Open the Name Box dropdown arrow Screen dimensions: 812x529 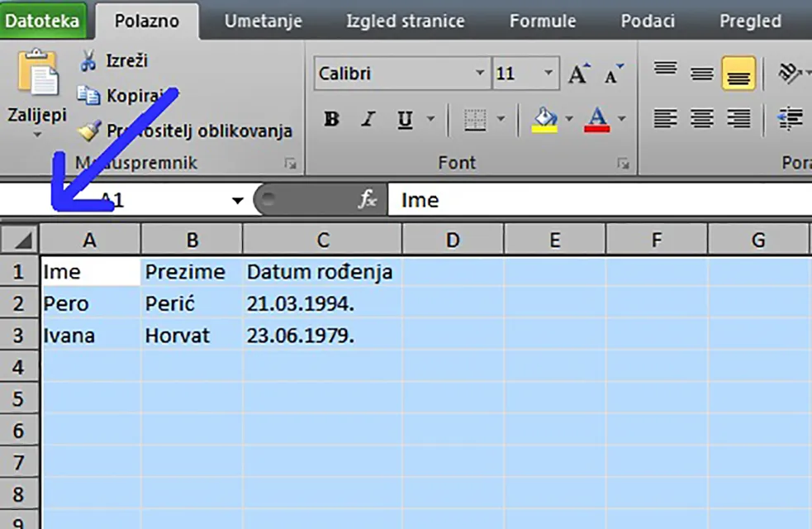tap(238, 201)
